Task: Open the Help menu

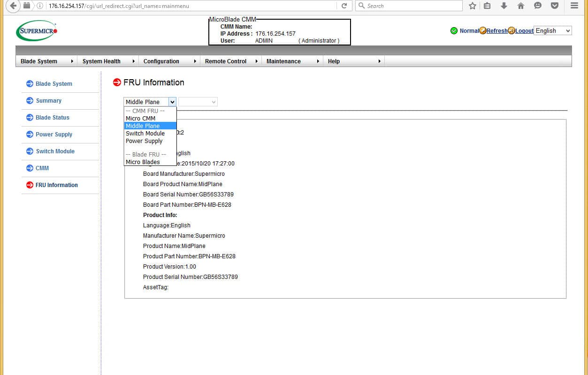Action: (x=354, y=61)
